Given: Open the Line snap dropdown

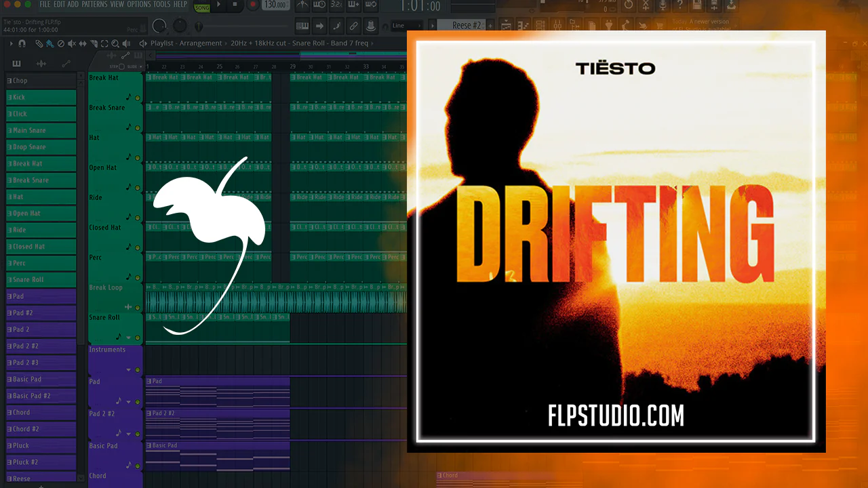Looking at the screenshot, I should (x=408, y=26).
